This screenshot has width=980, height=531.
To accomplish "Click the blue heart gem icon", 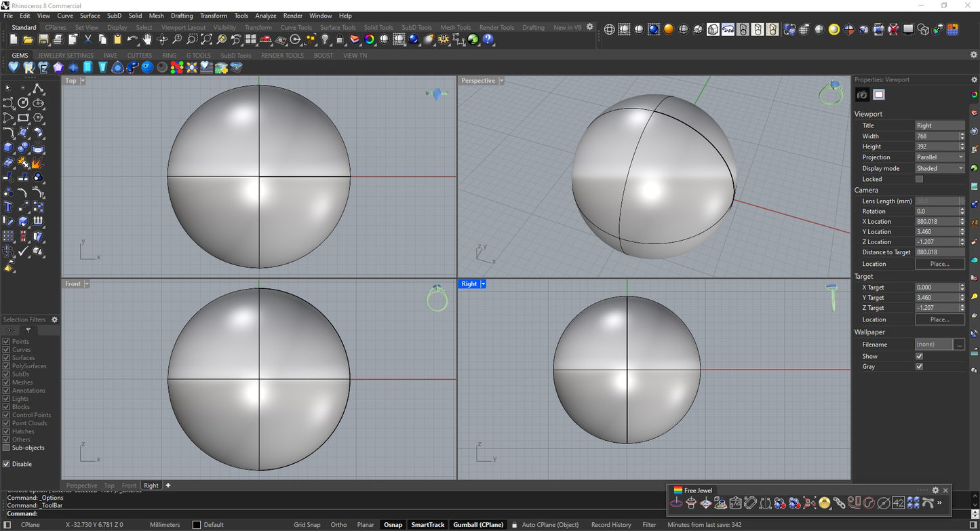I will (x=14, y=67).
